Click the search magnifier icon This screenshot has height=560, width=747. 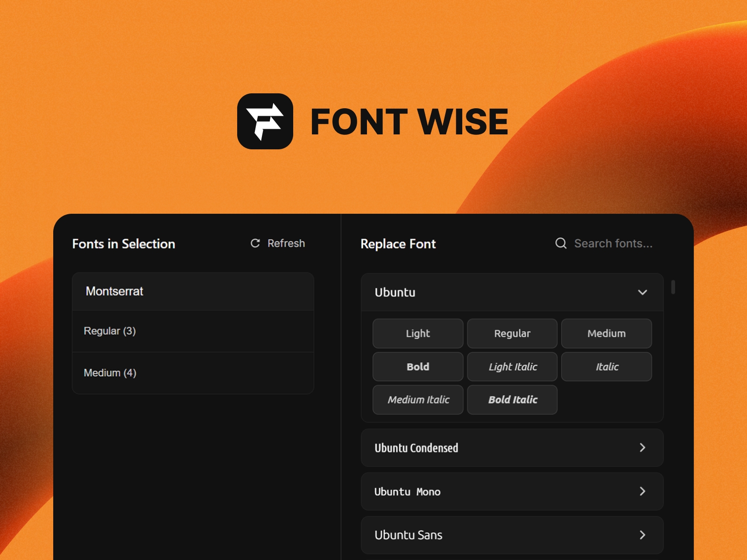click(x=561, y=243)
